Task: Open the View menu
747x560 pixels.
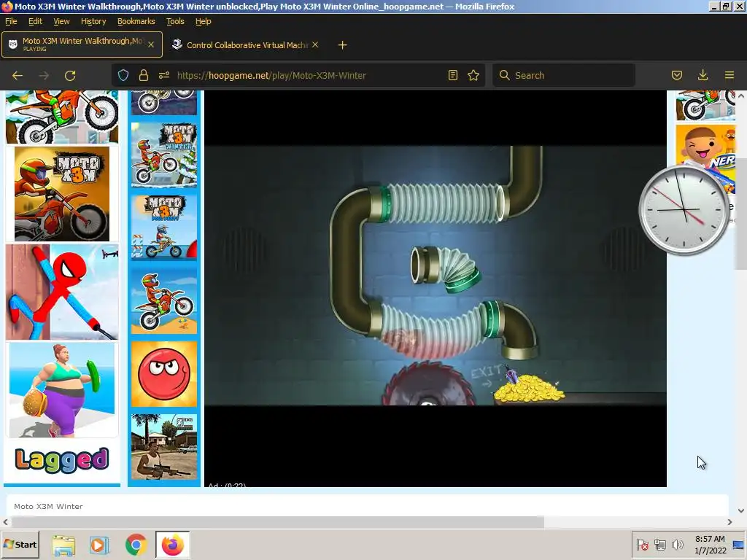Action: 61,21
